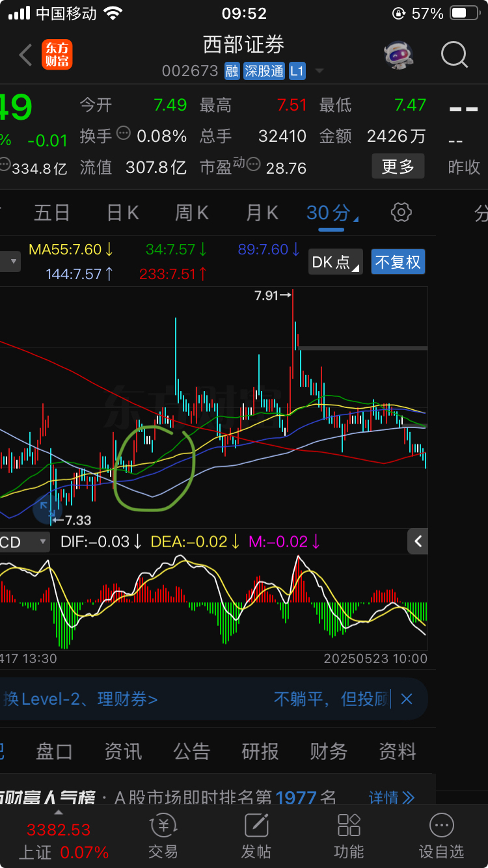Tap the back arrow icon

pos(25,55)
